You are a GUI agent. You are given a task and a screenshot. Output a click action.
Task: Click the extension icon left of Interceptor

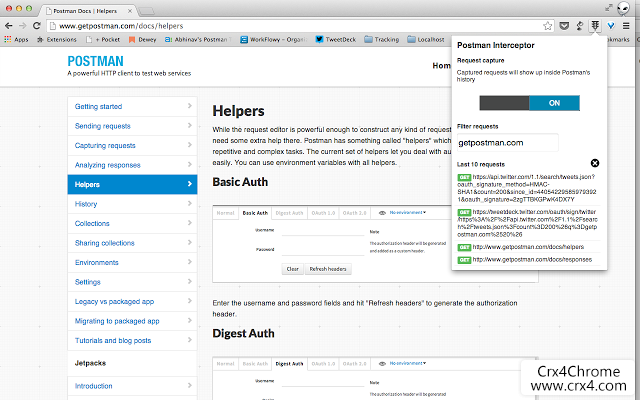point(580,26)
